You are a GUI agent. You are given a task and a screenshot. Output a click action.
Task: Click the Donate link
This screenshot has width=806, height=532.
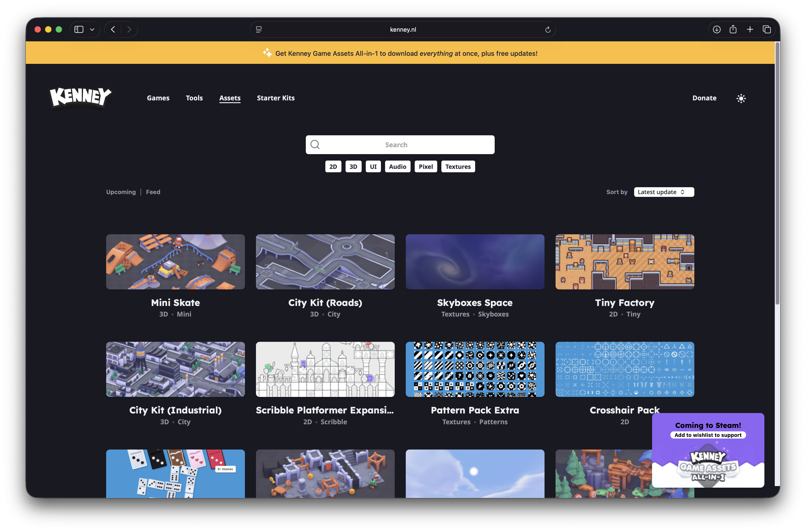(x=704, y=98)
